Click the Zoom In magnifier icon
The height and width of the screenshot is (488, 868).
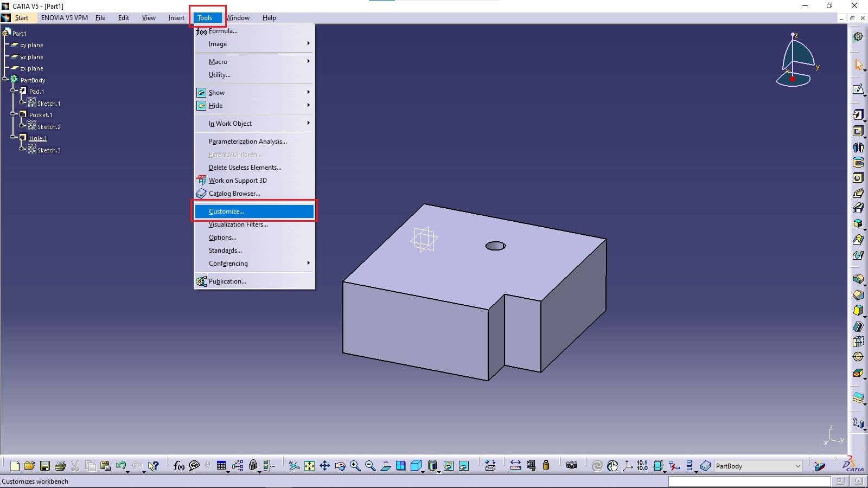pyautogui.click(x=355, y=466)
